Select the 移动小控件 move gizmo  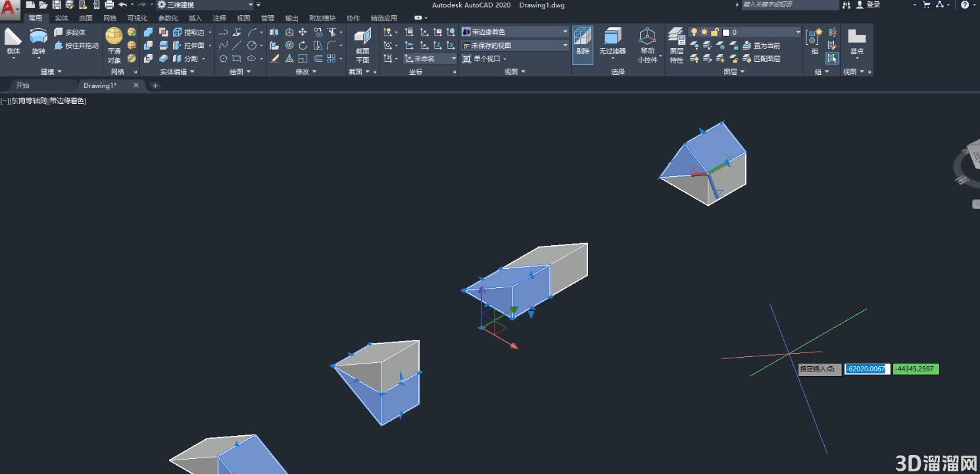click(x=647, y=45)
